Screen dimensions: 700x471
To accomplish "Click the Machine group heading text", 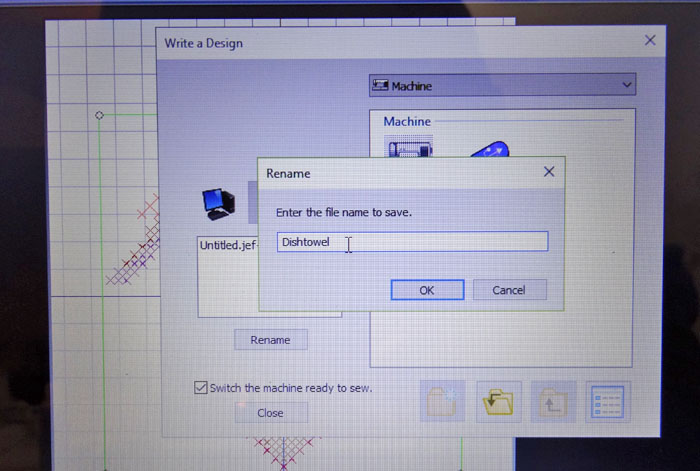I will pyautogui.click(x=407, y=121).
